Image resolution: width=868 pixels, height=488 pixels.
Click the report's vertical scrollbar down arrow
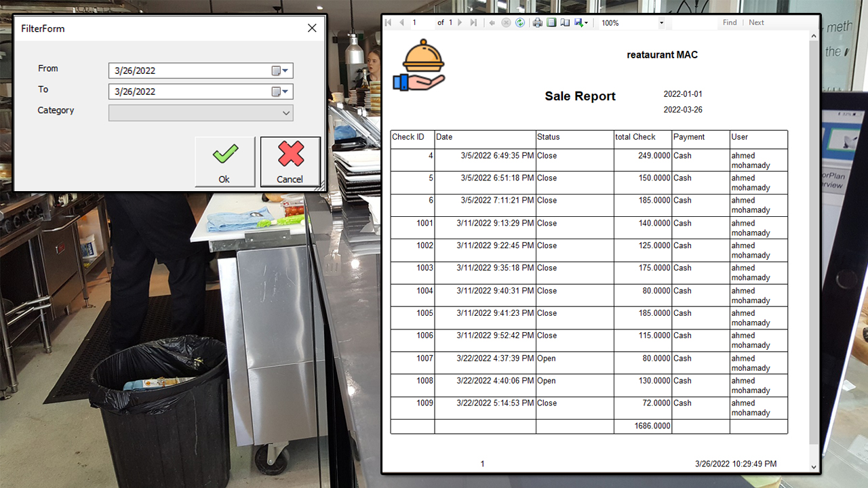(813, 466)
